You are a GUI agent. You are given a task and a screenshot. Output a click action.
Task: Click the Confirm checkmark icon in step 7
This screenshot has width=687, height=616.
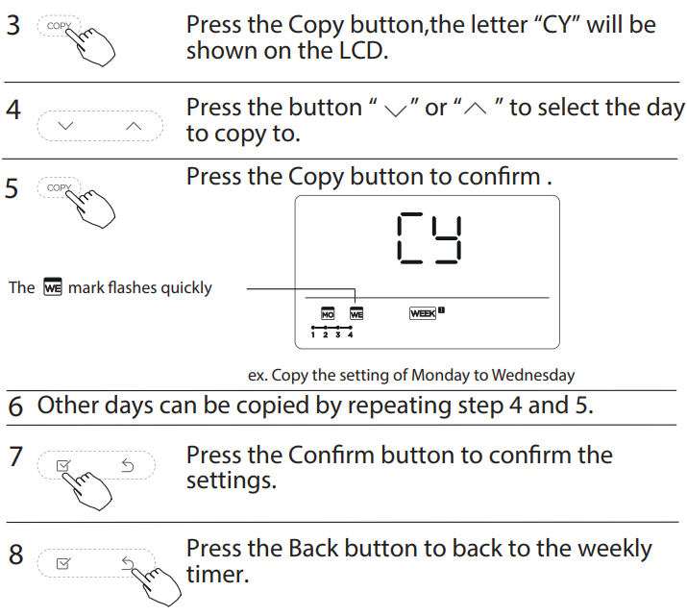point(63,465)
